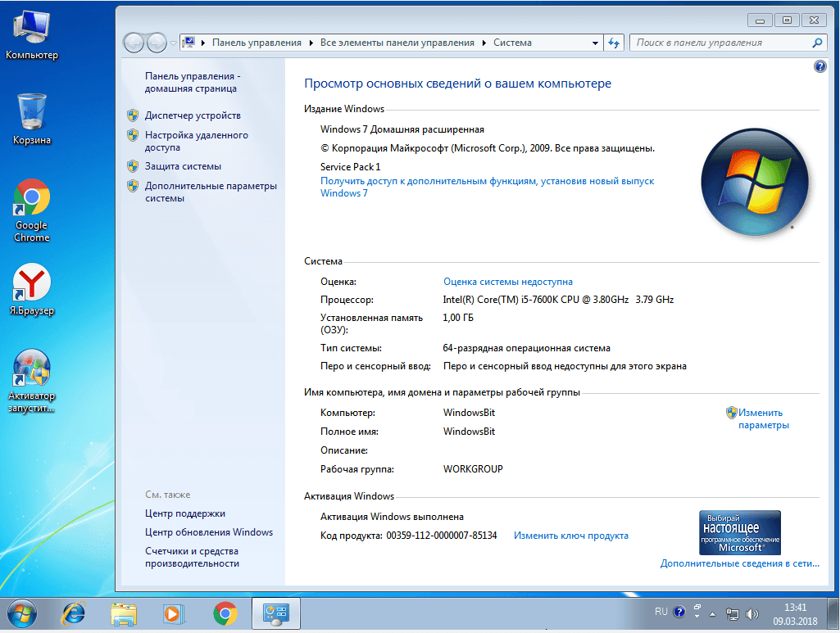Screen dimensions: 840x633
Task: Open the Компьютер desktop icon
Action: point(31,25)
